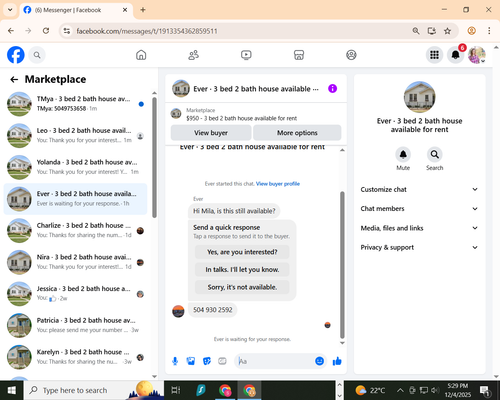Open the Leo conversation

(x=75, y=135)
